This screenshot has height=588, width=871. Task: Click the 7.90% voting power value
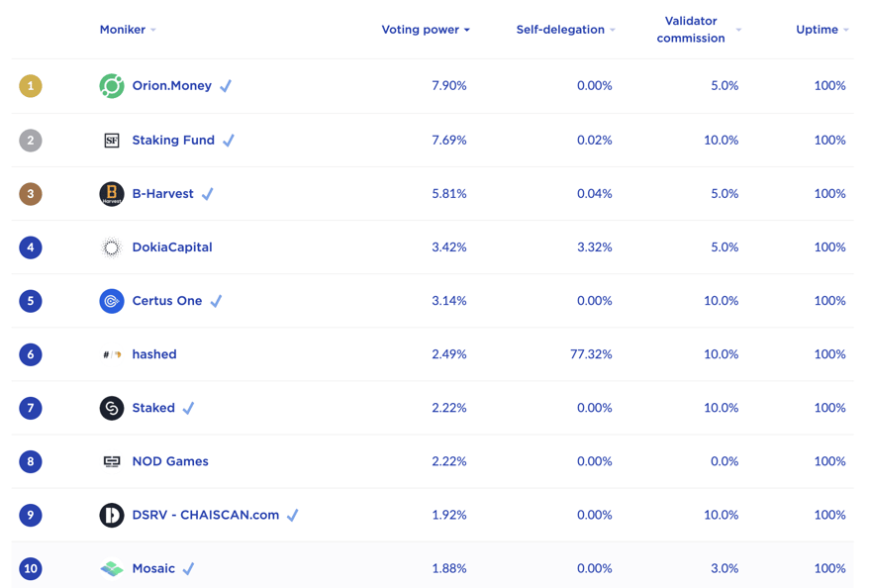(x=448, y=85)
